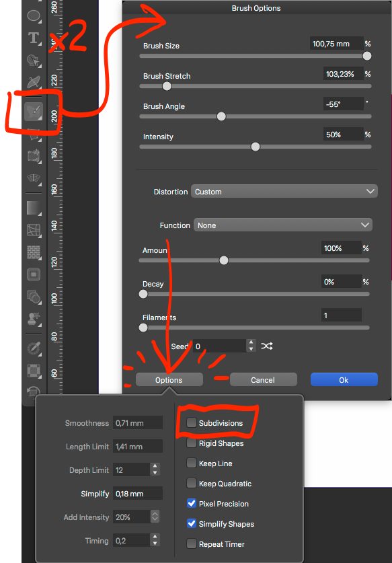This screenshot has height=563, width=392.
Task: Click the shuffle Seed randomize icon
Action: click(x=266, y=346)
